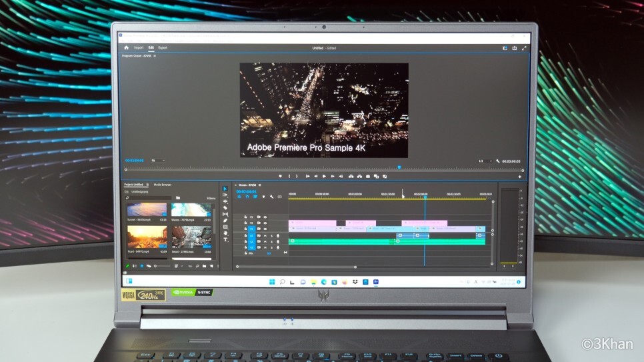Click the Lift button
This screenshot has height=362, width=644.
(x=351, y=176)
